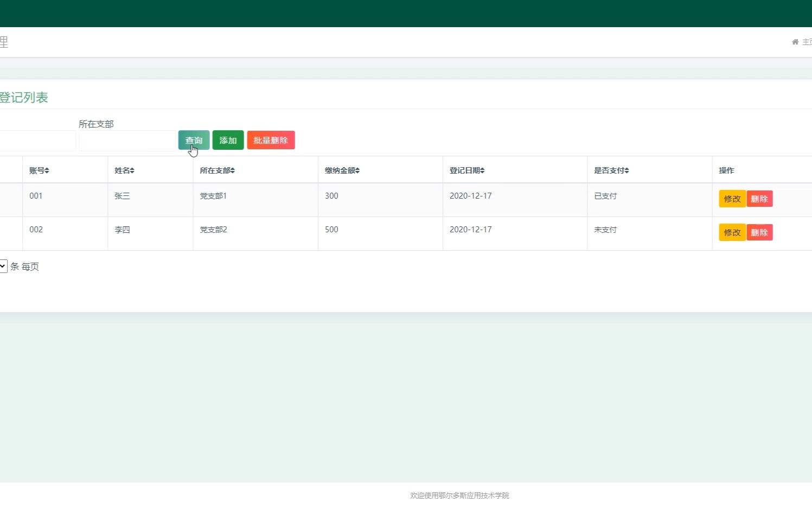Select cell 党支部1

click(x=213, y=196)
